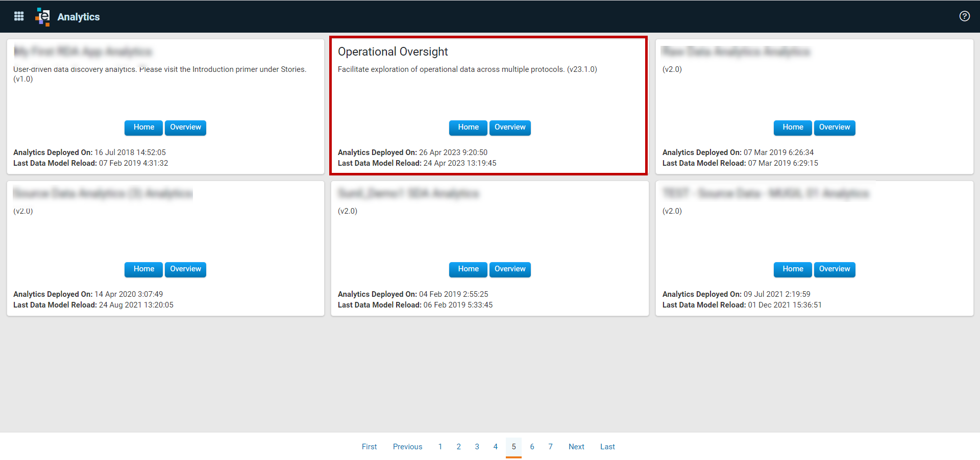This screenshot has width=980, height=460.
Task: Open the app launcher grid icon
Action: 19,16
